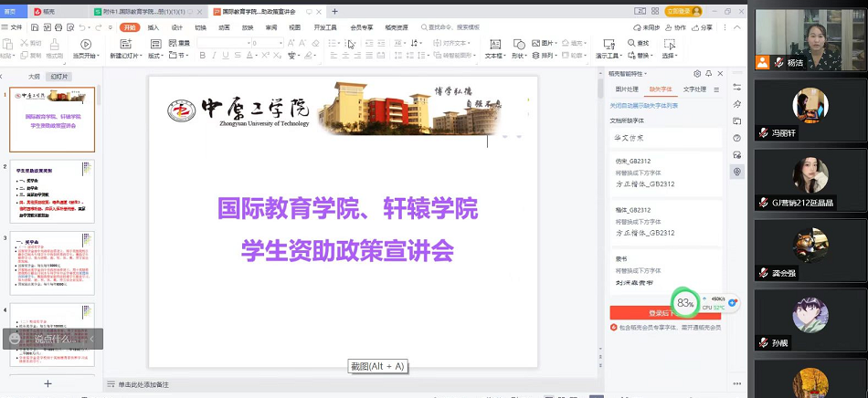Click the New Slide (新建幻灯片) icon
The width and height of the screenshot is (868, 398).
126,44
